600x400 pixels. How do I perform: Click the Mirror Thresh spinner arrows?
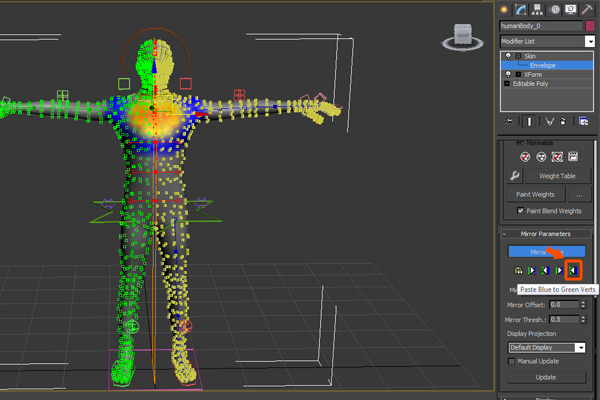point(583,319)
